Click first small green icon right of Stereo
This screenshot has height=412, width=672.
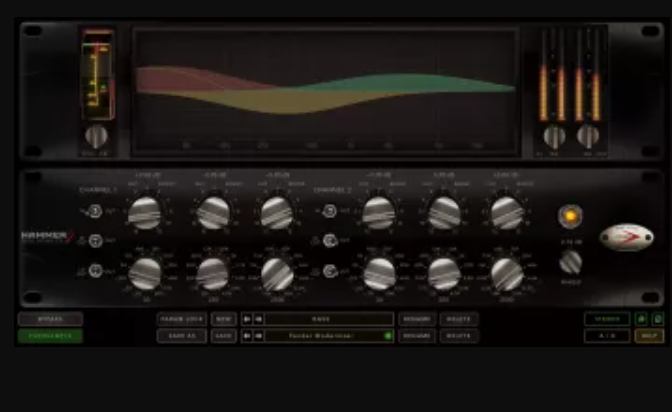coord(641,319)
